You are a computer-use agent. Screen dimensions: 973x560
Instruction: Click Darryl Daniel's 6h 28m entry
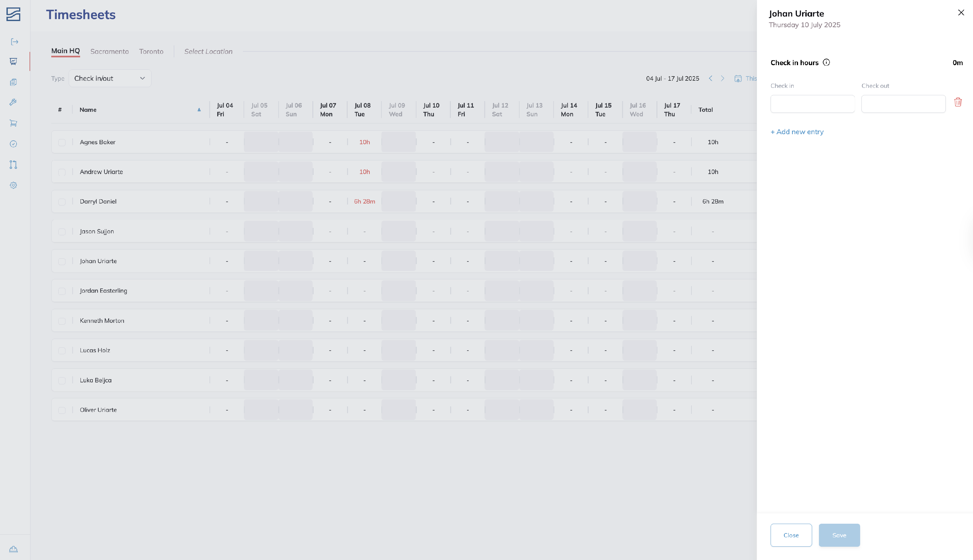point(365,202)
